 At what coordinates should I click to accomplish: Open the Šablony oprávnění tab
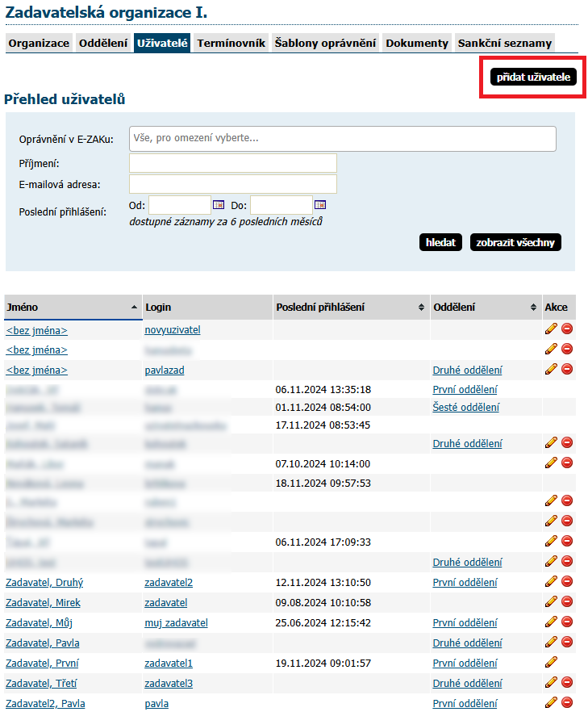pyautogui.click(x=325, y=44)
